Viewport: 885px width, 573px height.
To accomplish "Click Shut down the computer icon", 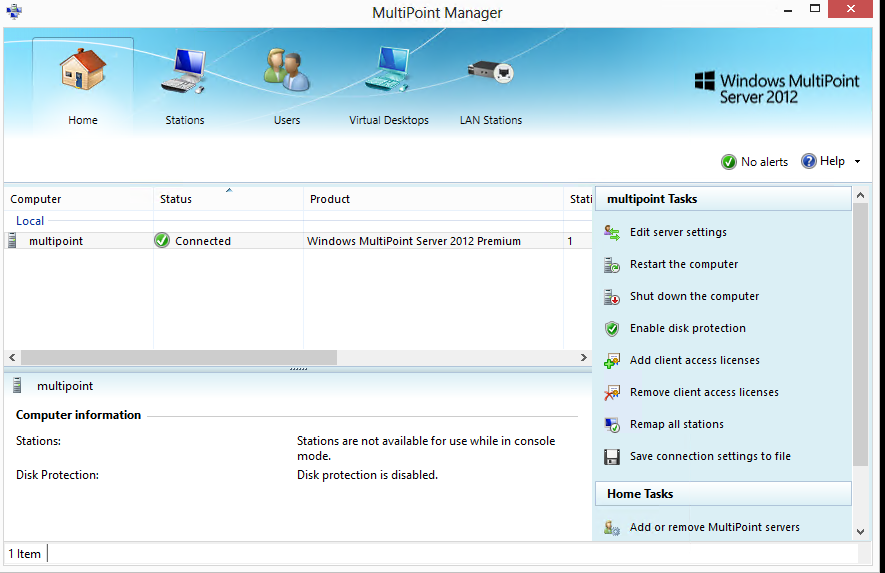I will (612, 297).
